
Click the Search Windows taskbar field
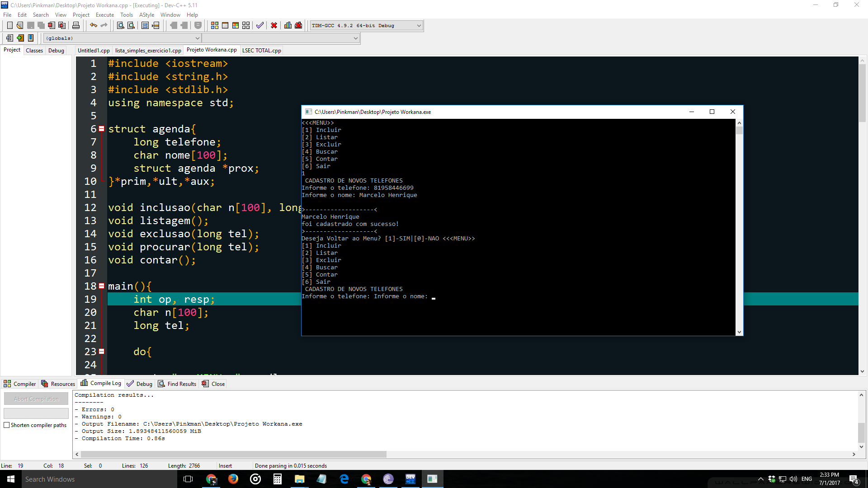[x=99, y=479]
